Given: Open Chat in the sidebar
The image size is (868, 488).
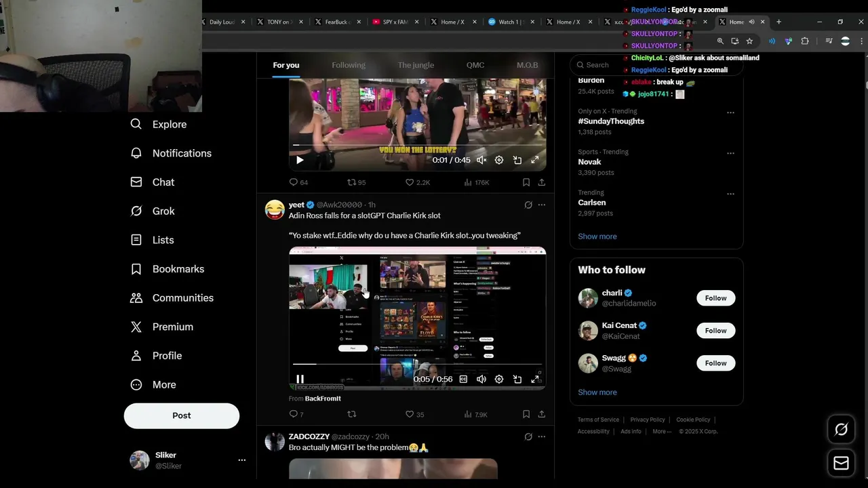Looking at the screenshot, I should pyautogui.click(x=153, y=182).
